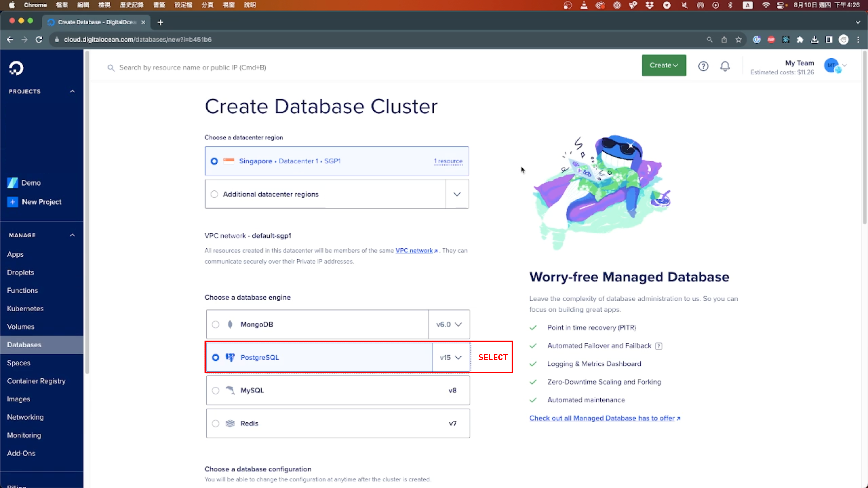Click the search magnifier in top bar
The width and height of the screenshot is (868, 488).
111,68
